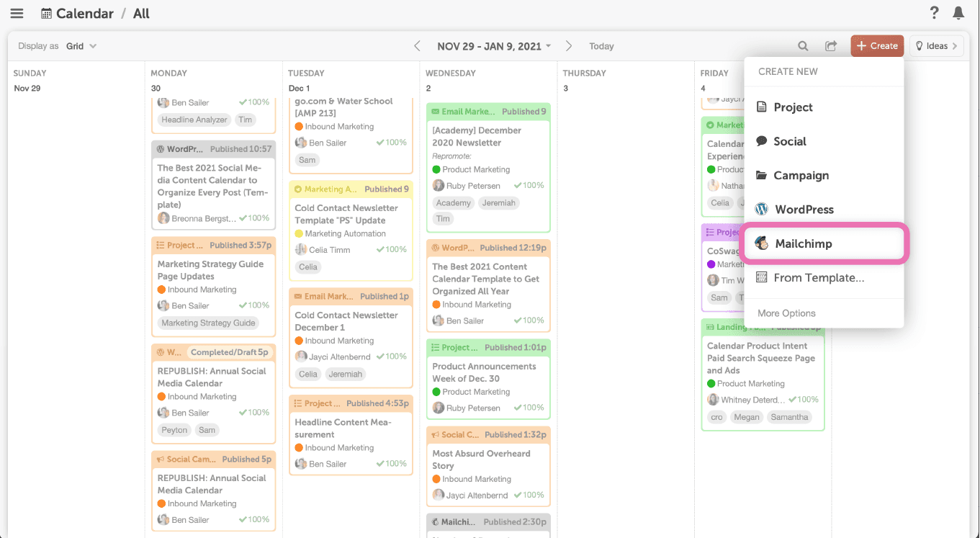Click the Academy tag

click(x=454, y=203)
